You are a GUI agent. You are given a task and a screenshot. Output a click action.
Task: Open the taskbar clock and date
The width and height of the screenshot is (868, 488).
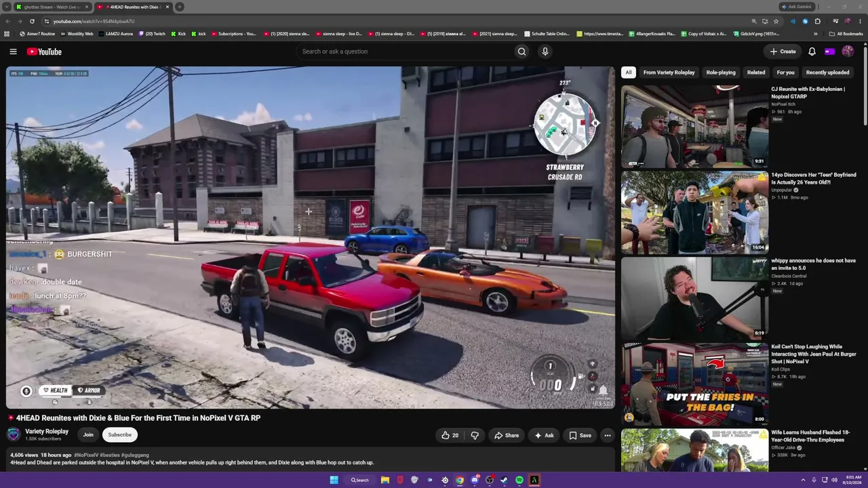pos(853,480)
